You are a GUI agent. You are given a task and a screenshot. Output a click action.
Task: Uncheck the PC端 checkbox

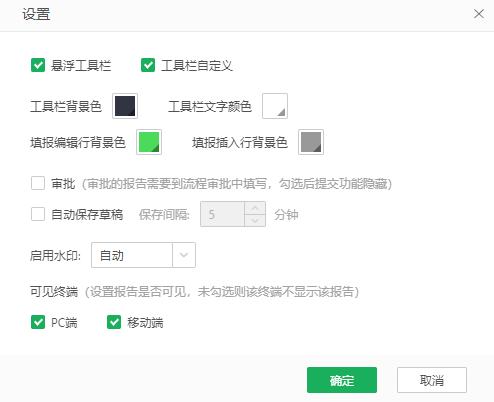(x=38, y=322)
